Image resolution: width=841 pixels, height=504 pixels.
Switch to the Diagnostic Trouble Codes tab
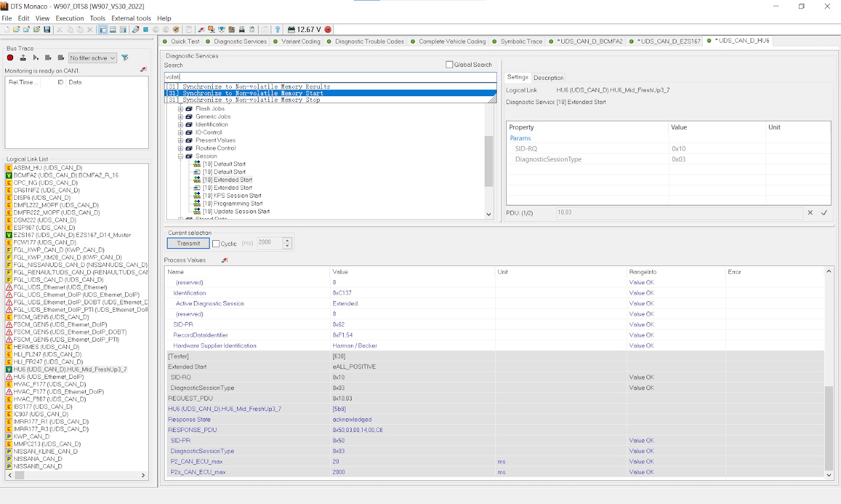[366, 41]
